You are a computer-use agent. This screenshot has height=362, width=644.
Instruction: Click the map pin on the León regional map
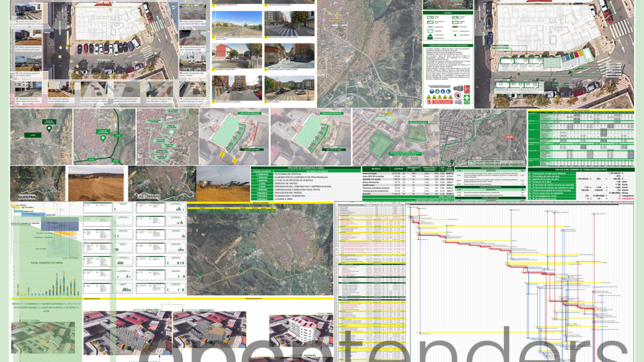pos(48,128)
